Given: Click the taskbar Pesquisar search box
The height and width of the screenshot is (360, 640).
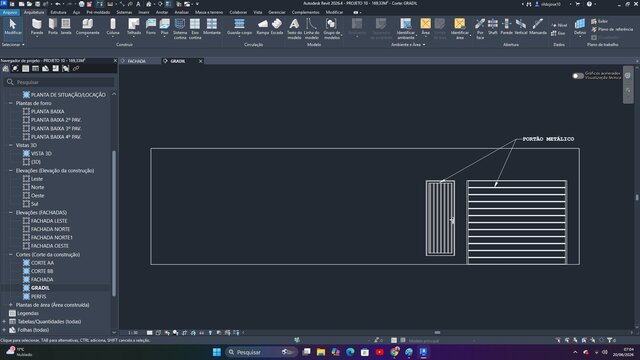Looking at the screenshot, I should (x=261, y=352).
